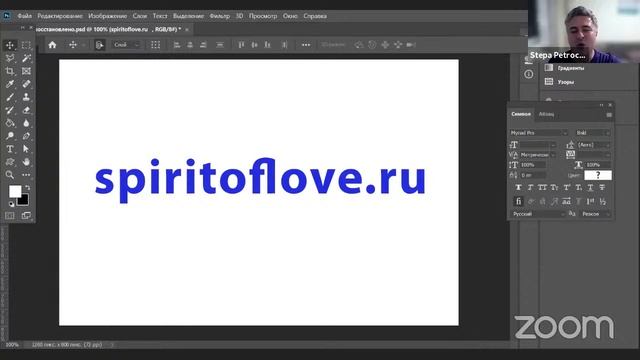Open the Auto-Select layer dropdown
The image size is (640, 360).
pyautogui.click(x=126, y=45)
